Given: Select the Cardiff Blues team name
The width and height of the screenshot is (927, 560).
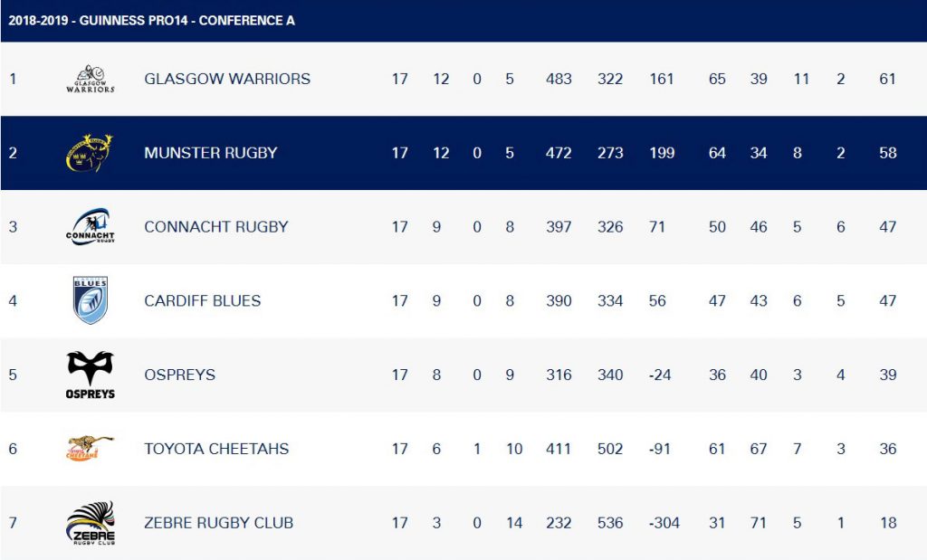Looking at the screenshot, I should click(x=202, y=300).
